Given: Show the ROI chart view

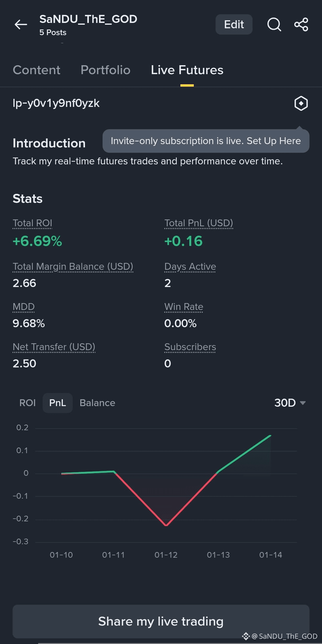Looking at the screenshot, I should click(27, 403).
